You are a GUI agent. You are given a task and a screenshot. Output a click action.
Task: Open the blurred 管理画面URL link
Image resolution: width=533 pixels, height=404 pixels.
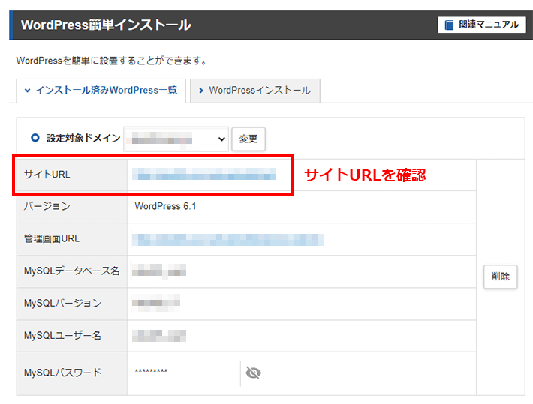tap(228, 240)
